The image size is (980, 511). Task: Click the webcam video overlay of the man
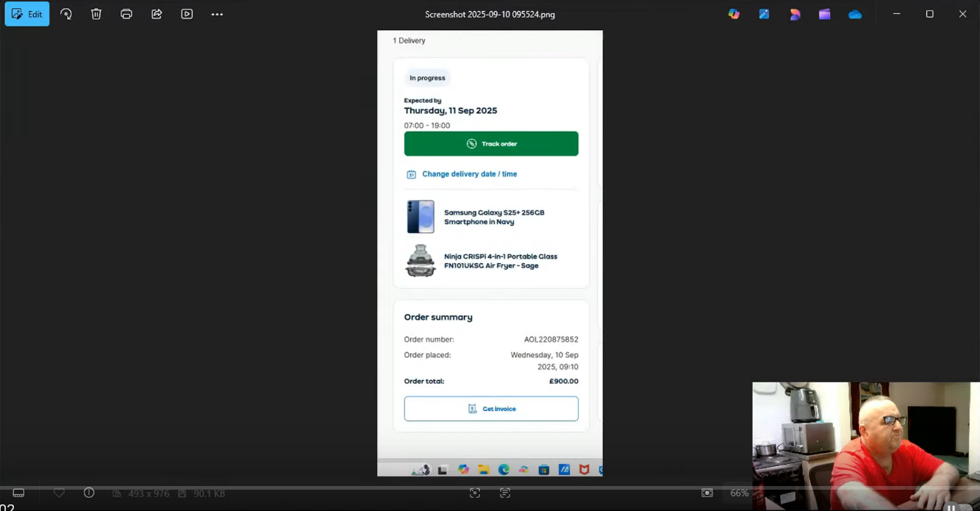coord(865,446)
